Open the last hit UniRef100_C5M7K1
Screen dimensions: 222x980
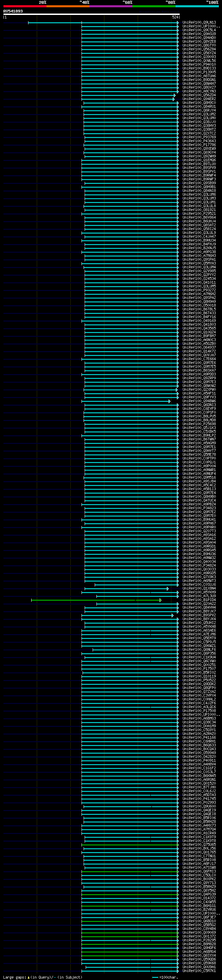[x=199, y=971]
